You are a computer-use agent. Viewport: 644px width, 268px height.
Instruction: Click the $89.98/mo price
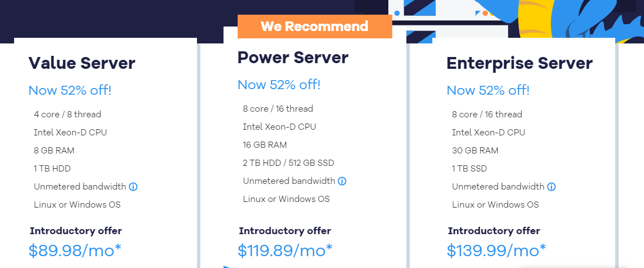[x=75, y=251]
